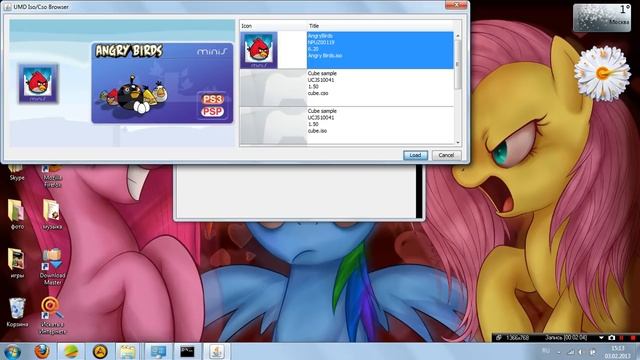
Task: Click the RU language indicator
Action: 546,351
